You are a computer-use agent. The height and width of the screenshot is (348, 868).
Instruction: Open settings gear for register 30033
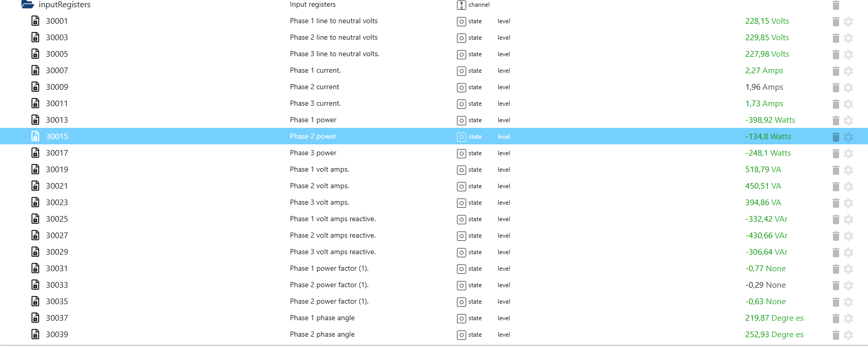pos(848,286)
